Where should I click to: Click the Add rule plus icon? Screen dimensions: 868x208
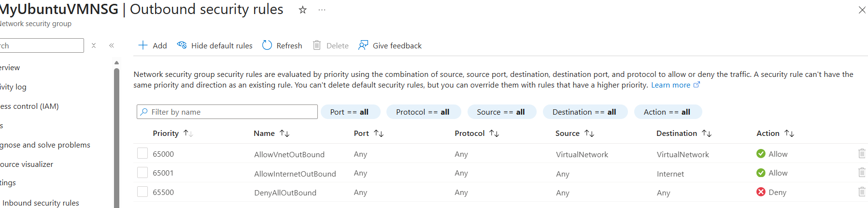pyautogui.click(x=142, y=45)
